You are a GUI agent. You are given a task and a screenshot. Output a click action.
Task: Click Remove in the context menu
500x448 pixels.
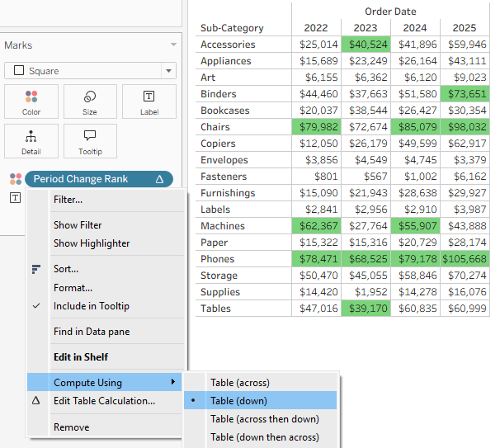coord(71,427)
